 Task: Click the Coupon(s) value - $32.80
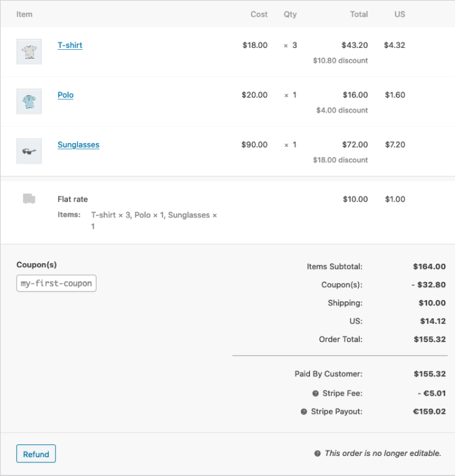pyautogui.click(x=428, y=285)
